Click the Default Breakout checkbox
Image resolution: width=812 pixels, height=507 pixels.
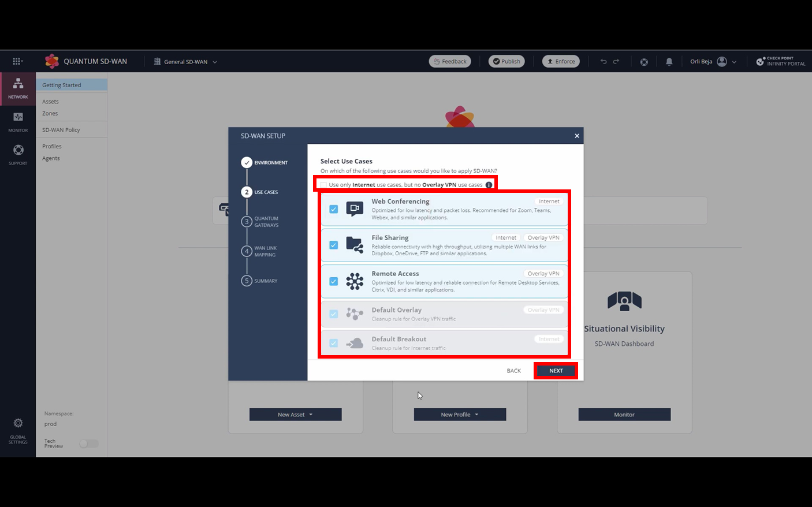[334, 343]
